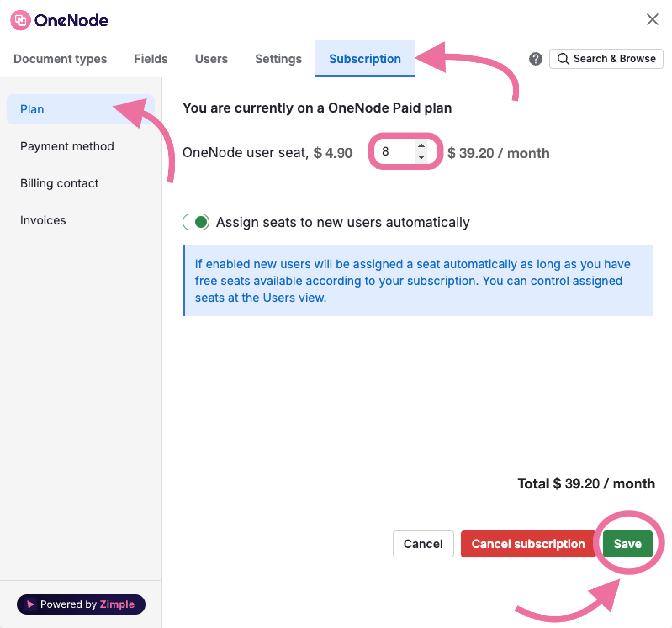The width and height of the screenshot is (672, 628).
Task: Click the Cancel button
Action: tap(423, 544)
